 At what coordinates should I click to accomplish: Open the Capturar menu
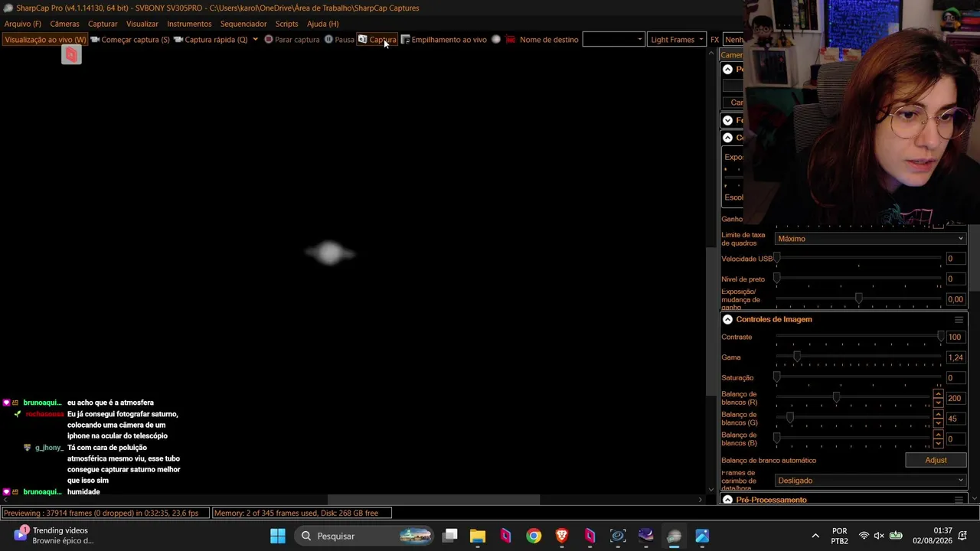(x=103, y=24)
